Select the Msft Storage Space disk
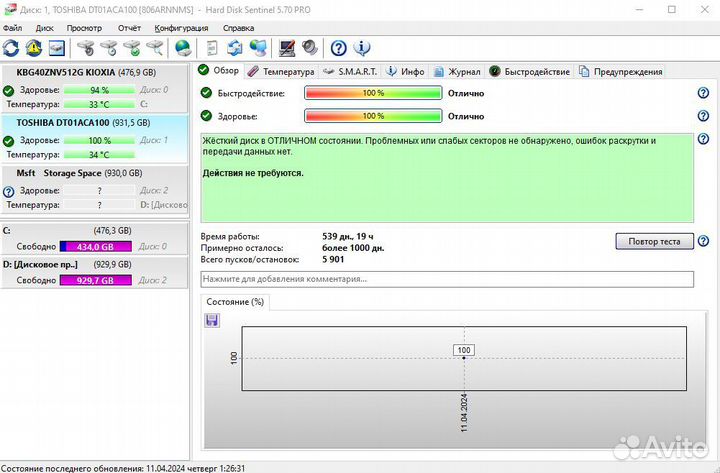Screen dimensions: 720x473 coord(80,173)
